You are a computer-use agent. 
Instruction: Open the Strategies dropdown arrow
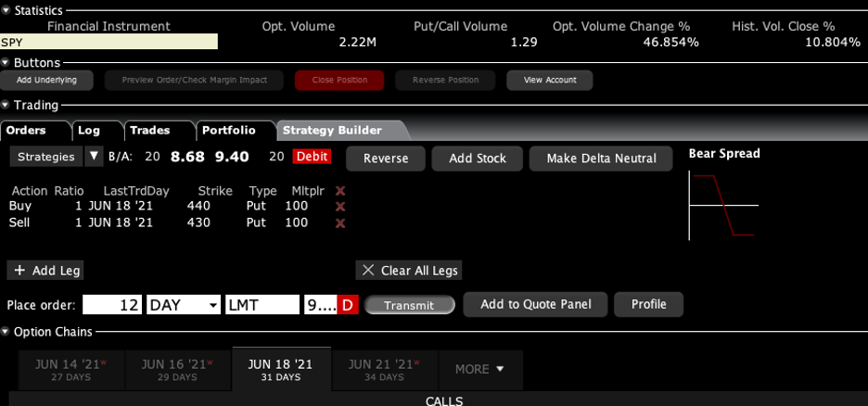pyautogui.click(x=94, y=157)
